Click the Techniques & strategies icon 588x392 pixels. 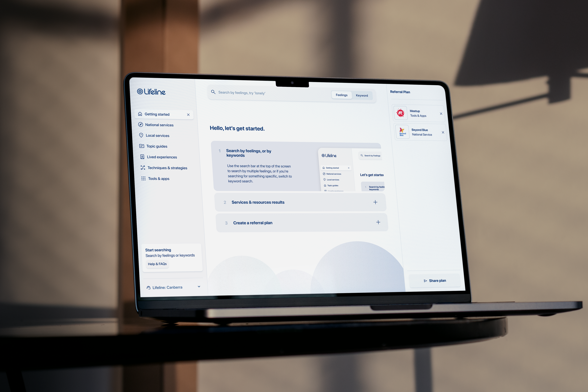[143, 168]
